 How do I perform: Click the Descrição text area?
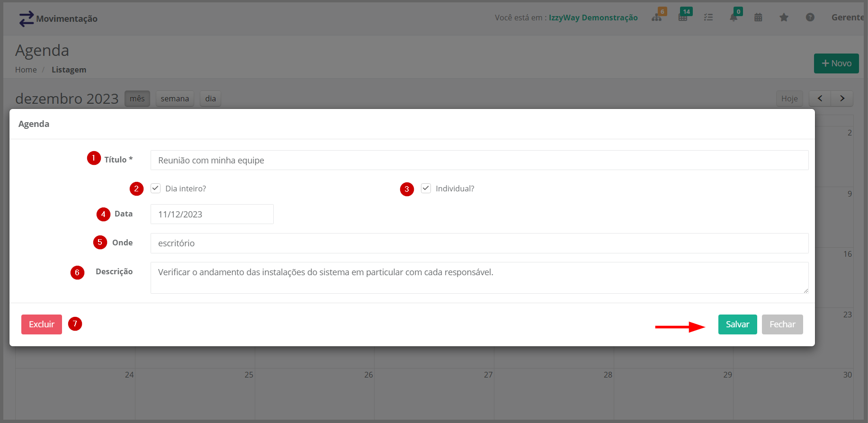coord(479,278)
